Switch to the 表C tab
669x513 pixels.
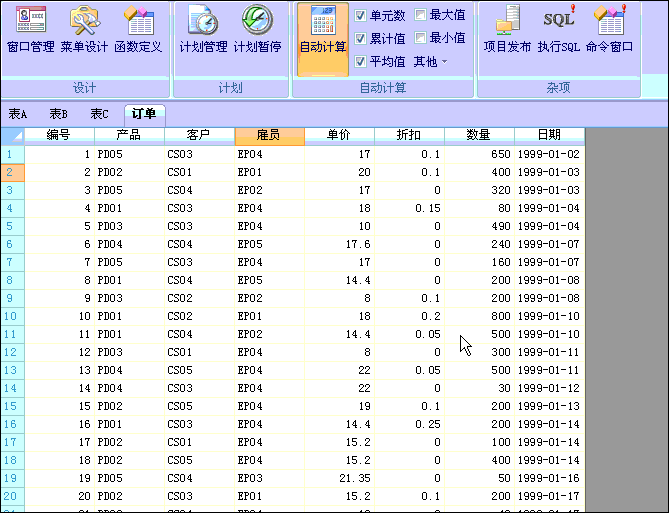[99, 114]
